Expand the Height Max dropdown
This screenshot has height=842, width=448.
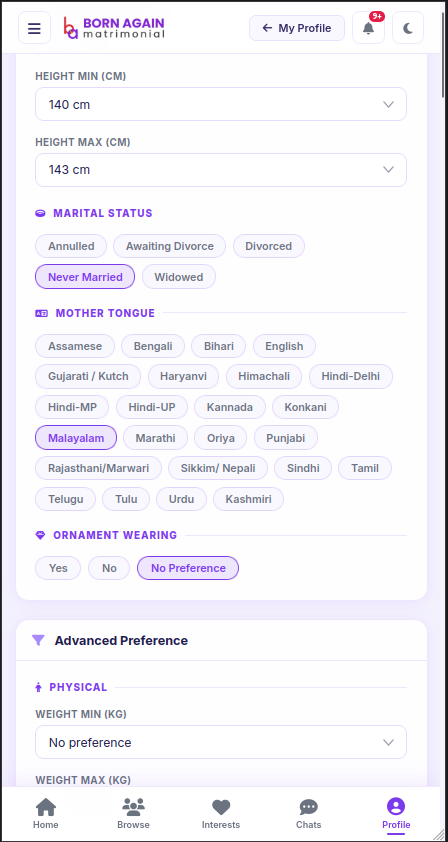click(x=221, y=170)
